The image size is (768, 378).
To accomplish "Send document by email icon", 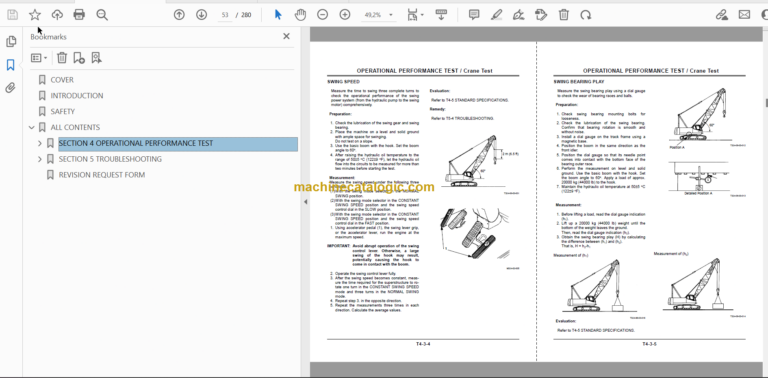I will click(x=744, y=15).
